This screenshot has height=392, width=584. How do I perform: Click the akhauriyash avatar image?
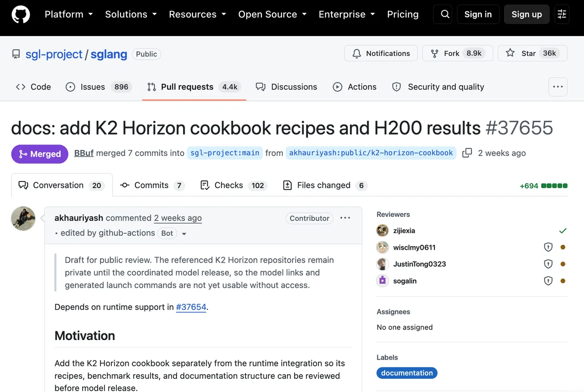click(23, 219)
